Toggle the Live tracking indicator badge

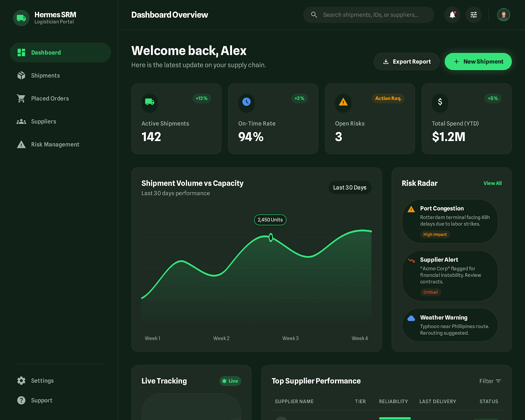pyautogui.click(x=230, y=381)
